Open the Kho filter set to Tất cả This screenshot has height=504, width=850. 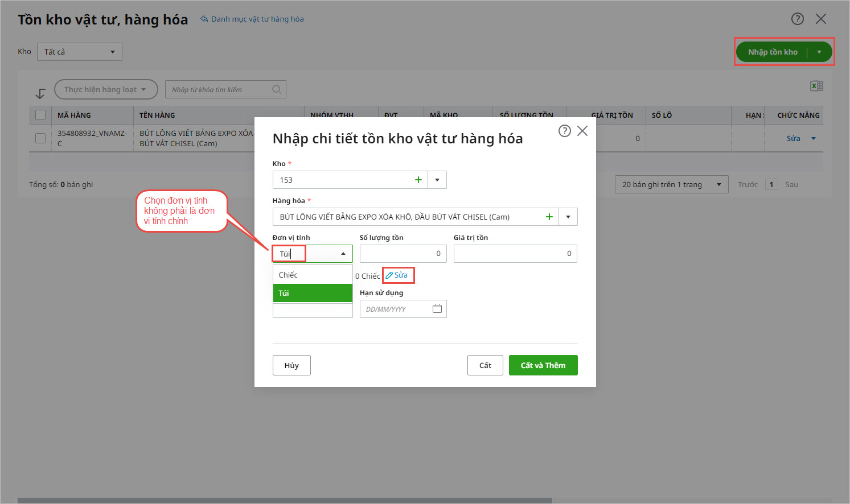point(80,52)
